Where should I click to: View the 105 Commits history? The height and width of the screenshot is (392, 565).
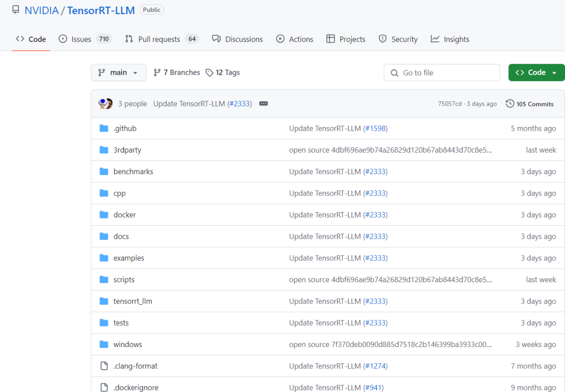[529, 103]
